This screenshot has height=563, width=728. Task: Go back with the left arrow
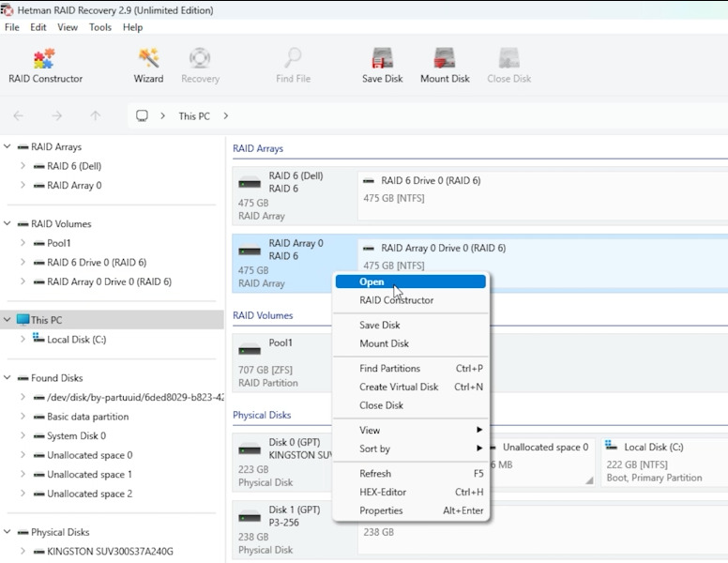(x=18, y=115)
